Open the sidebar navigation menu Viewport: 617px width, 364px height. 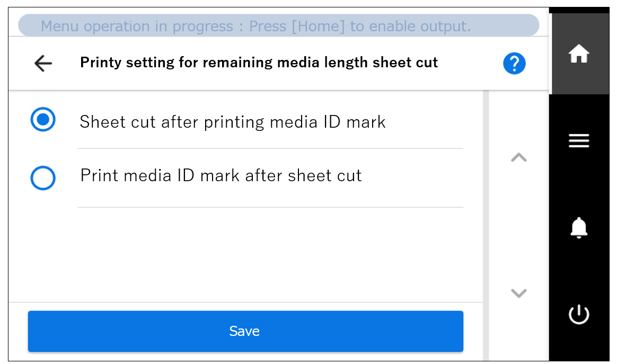click(579, 140)
